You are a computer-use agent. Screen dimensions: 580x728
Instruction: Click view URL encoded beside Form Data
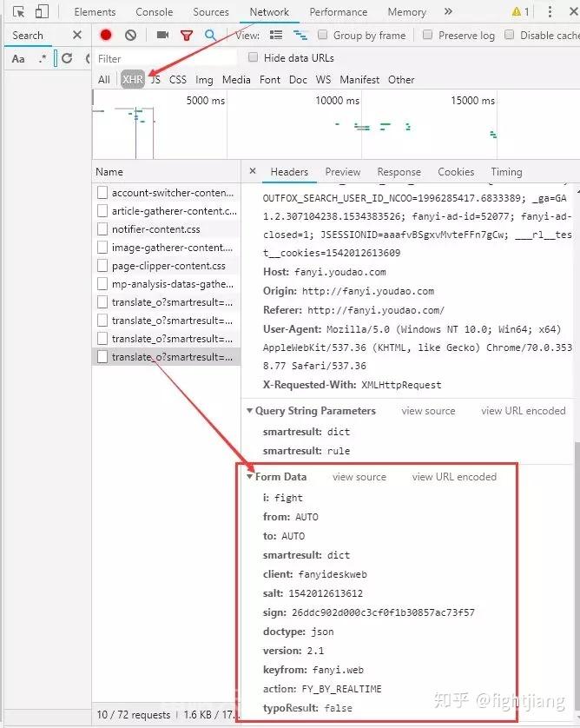click(454, 476)
